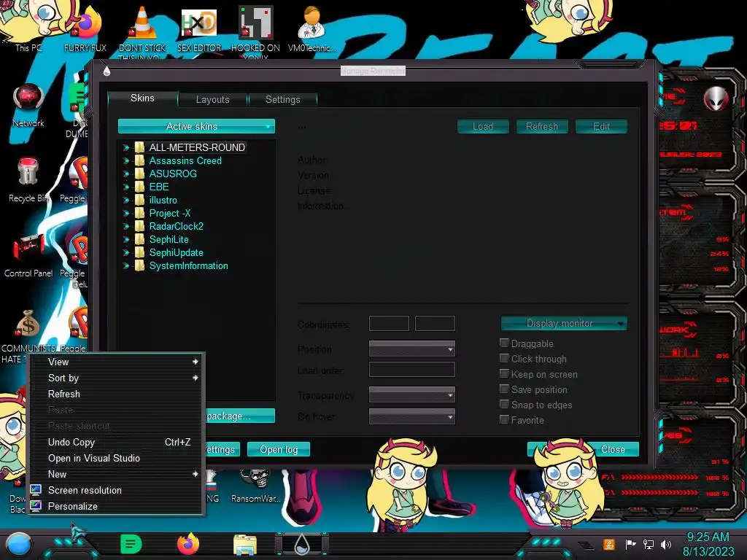Launch Firefox from the taskbar

[188, 544]
